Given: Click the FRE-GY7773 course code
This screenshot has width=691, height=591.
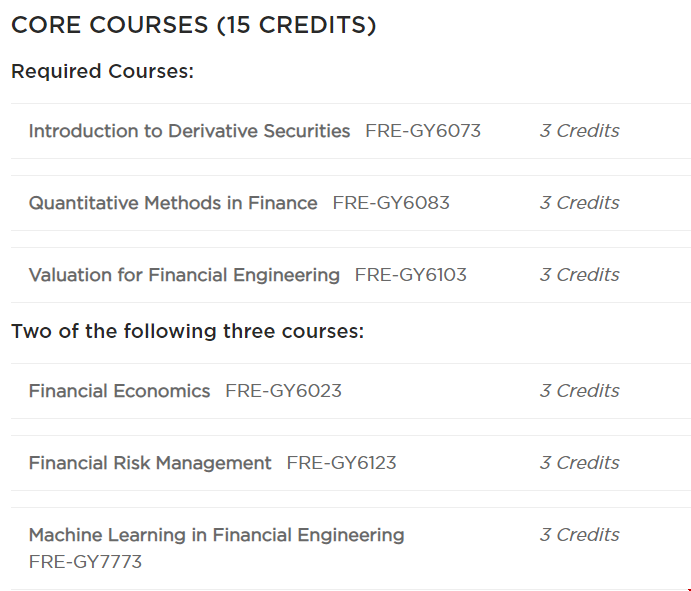Looking at the screenshot, I should (85, 562).
